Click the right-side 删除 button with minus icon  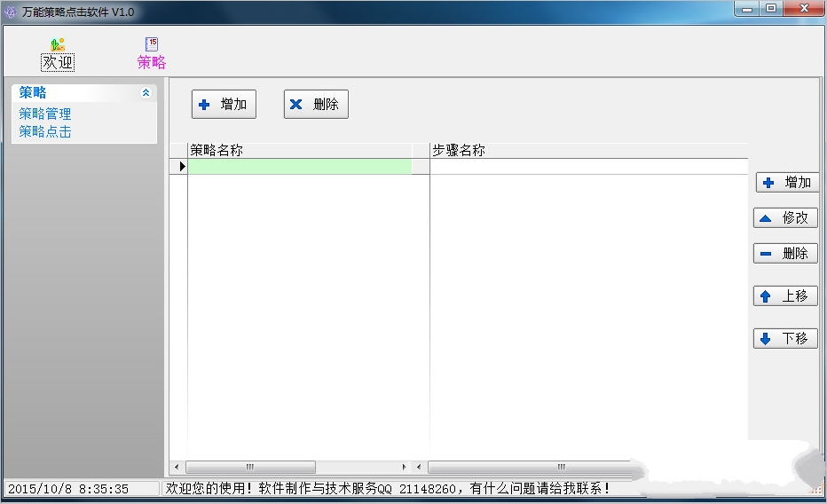(785, 254)
